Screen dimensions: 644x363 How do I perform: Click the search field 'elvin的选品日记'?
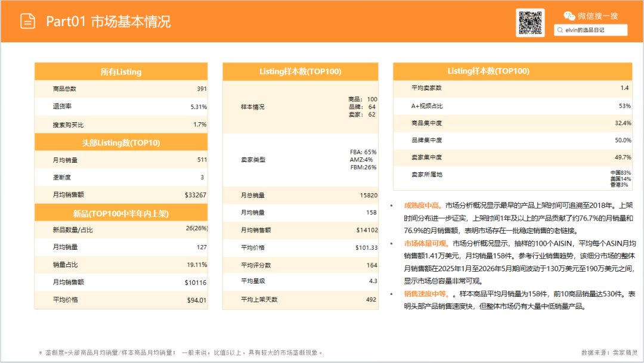590,30
